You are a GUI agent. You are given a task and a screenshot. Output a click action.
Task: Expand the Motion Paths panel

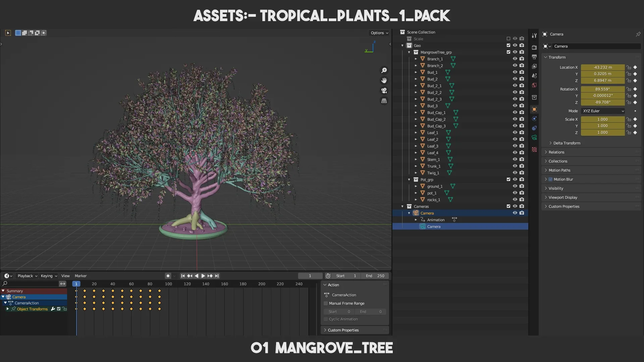click(x=559, y=170)
